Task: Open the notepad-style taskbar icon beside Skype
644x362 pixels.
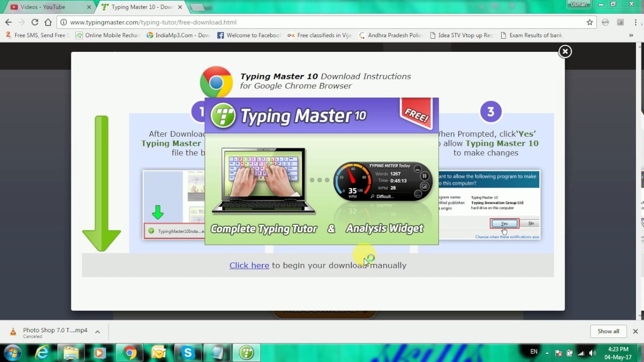Action: 217,353
